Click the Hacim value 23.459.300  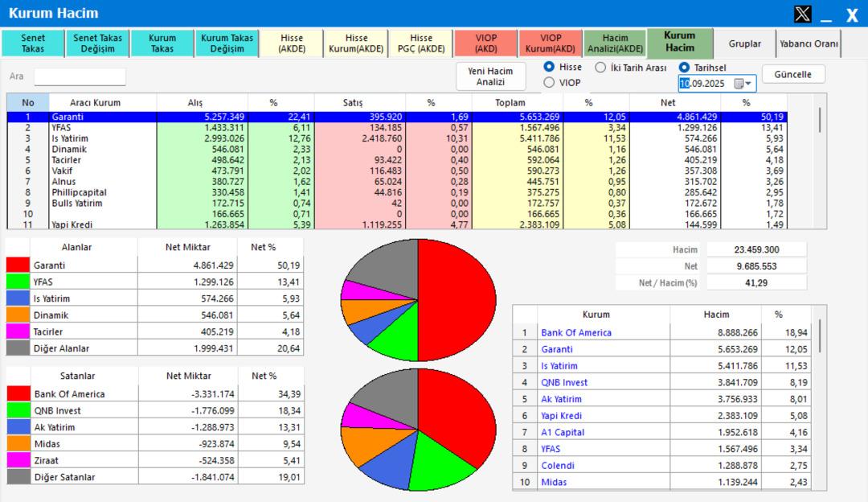pos(756,250)
